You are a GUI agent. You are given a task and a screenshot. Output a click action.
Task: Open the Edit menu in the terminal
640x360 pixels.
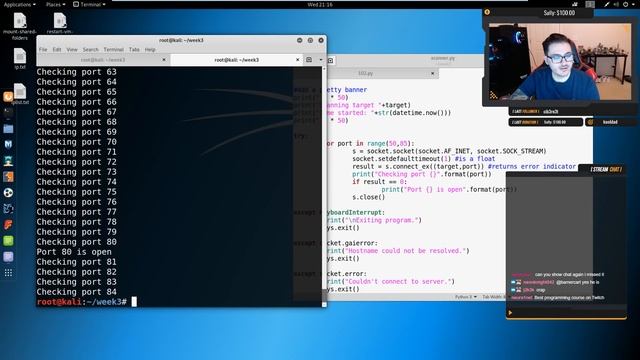pyautogui.click(x=57, y=49)
